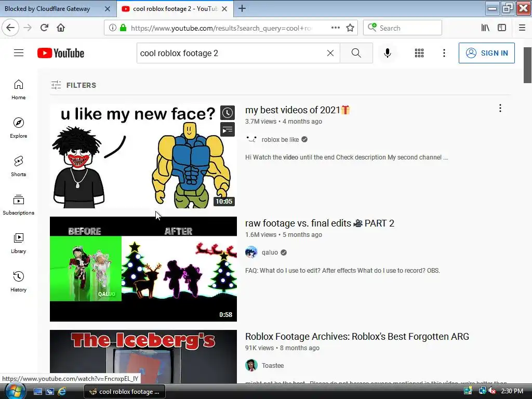Click '1.6M views • 5 months ago' text
Image resolution: width=532 pixels, height=399 pixels.
(x=284, y=235)
